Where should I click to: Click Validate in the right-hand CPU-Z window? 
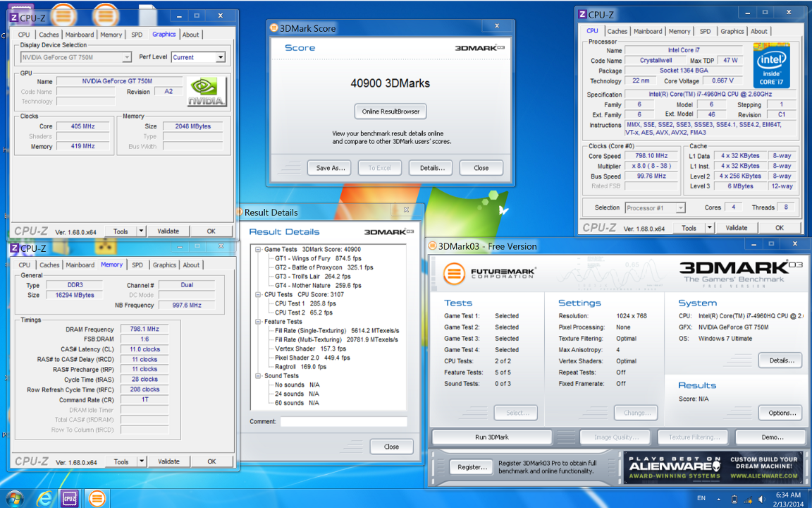pyautogui.click(x=737, y=228)
